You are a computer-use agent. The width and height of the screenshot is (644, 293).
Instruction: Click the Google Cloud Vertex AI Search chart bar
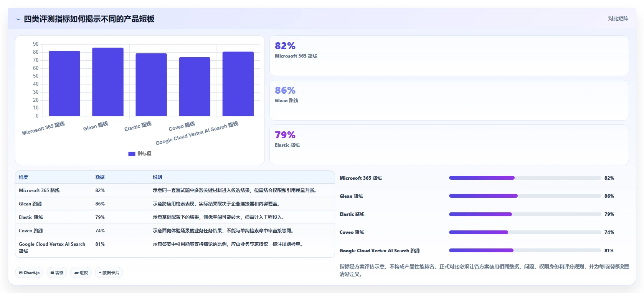click(x=238, y=84)
